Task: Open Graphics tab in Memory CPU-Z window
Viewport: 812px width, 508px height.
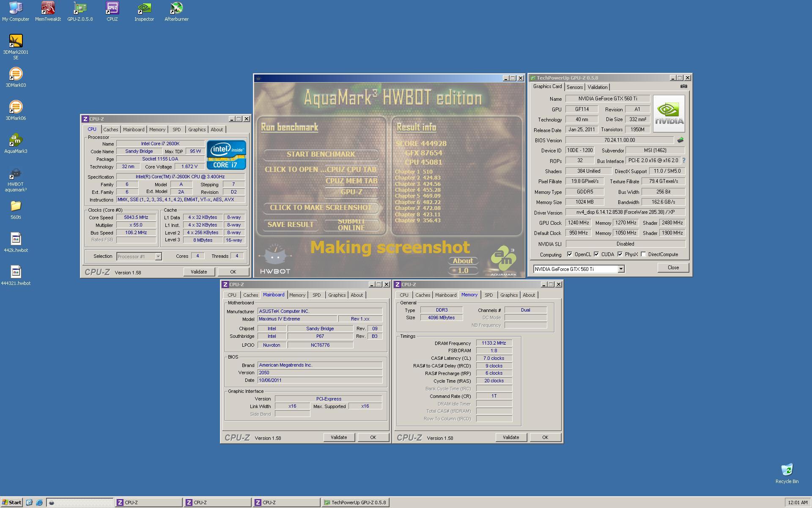Action: point(509,295)
